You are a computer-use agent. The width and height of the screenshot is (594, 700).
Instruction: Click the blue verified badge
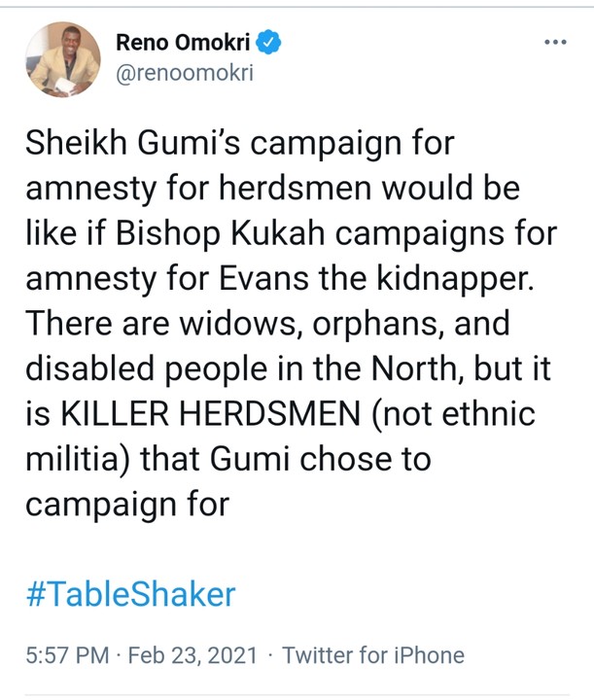coord(271,42)
